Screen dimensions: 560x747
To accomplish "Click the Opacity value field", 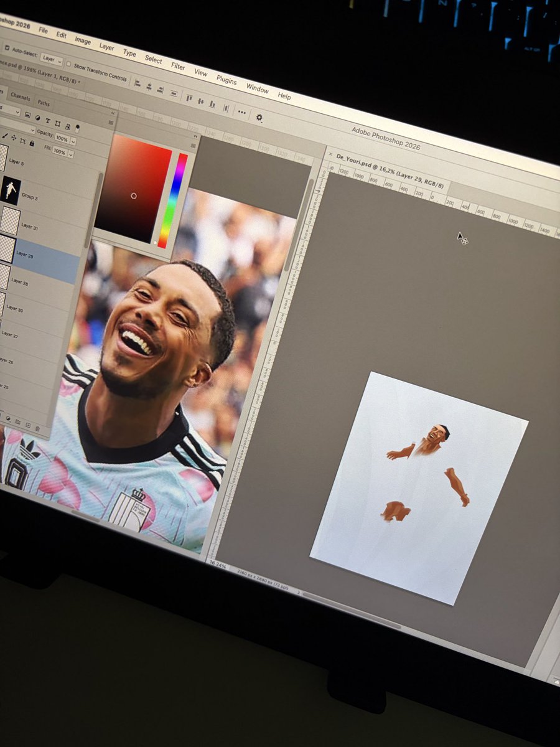I will (x=62, y=138).
